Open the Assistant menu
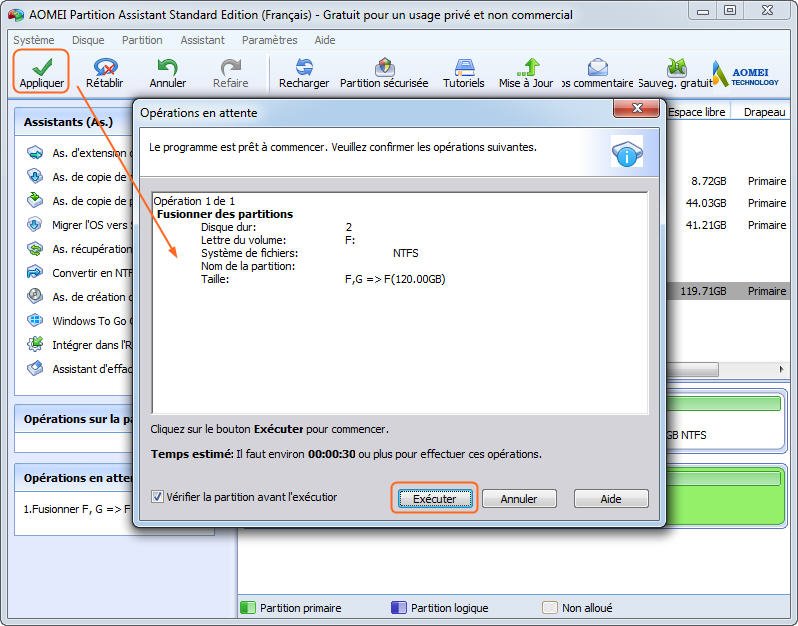The height and width of the screenshot is (626, 798). click(x=202, y=40)
